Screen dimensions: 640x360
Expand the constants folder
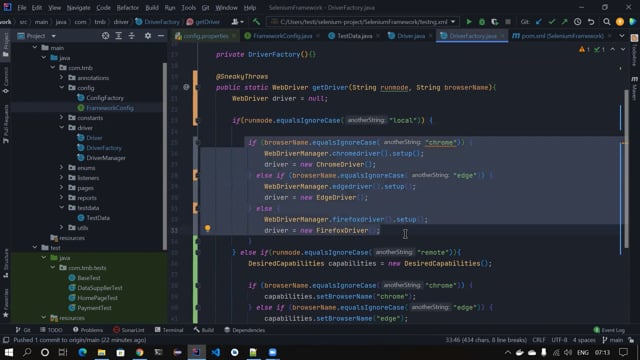62,118
